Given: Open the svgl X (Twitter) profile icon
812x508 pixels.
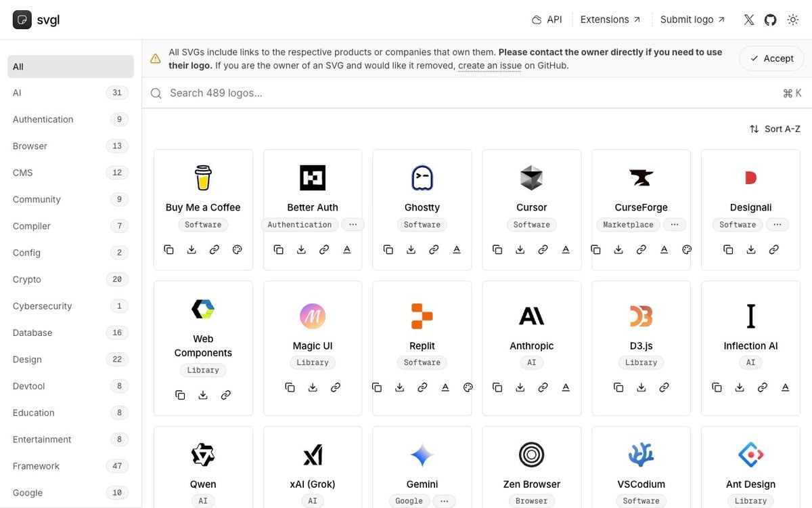Looking at the screenshot, I should click(749, 20).
